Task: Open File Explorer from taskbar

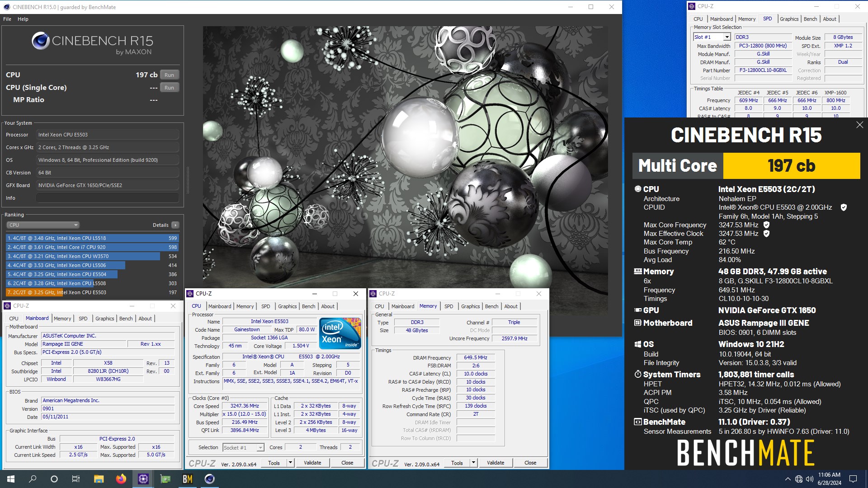Action: click(99, 479)
